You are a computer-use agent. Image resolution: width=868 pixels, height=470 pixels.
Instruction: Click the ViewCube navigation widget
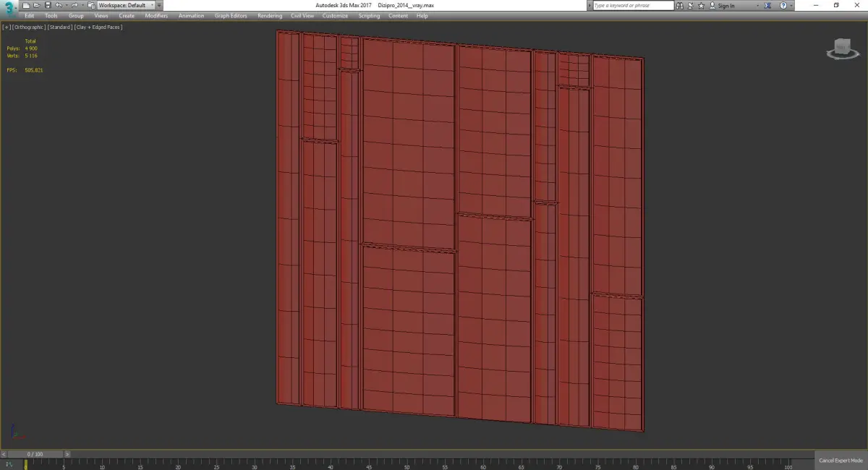tap(841, 48)
